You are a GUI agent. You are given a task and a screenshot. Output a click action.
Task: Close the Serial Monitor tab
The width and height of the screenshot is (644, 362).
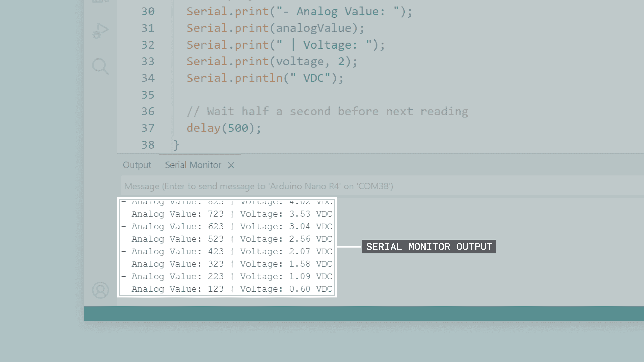(231, 165)
